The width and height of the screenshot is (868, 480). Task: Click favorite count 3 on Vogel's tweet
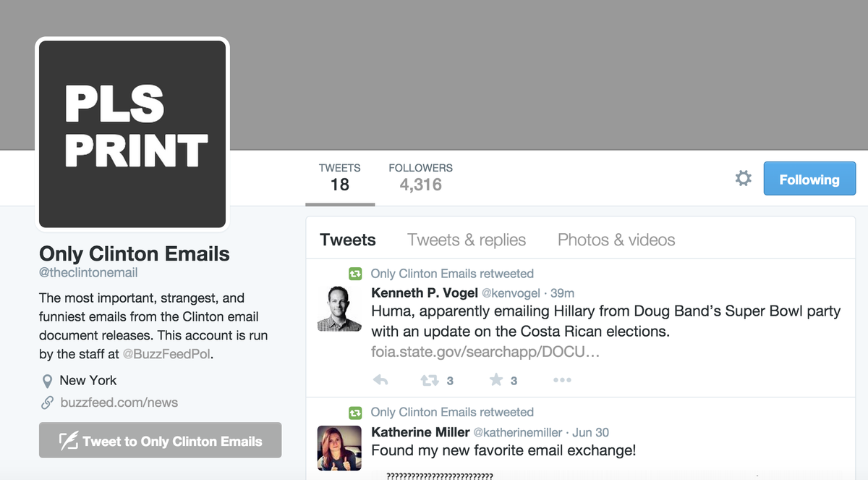click(x=514, y=381)
